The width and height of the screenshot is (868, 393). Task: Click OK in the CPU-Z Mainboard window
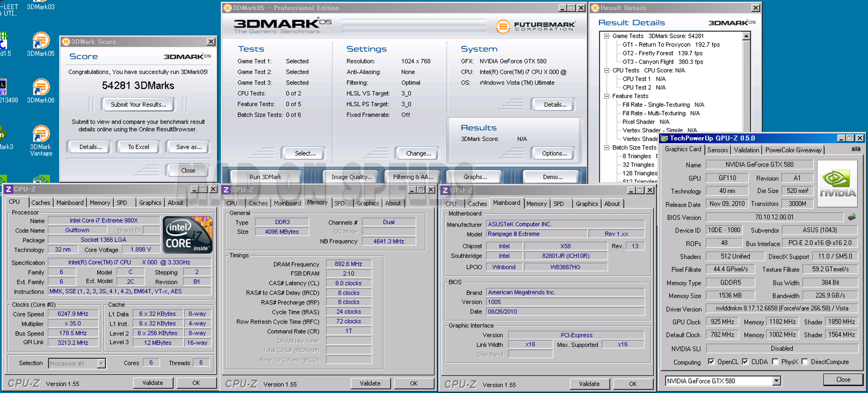(x=633, y=384)
